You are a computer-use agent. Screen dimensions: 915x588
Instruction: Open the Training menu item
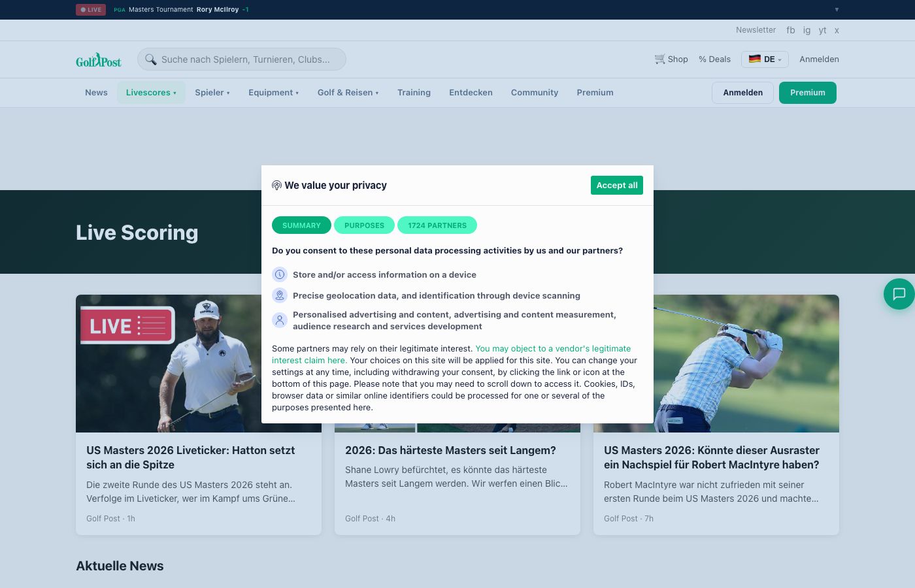[414, 93]
